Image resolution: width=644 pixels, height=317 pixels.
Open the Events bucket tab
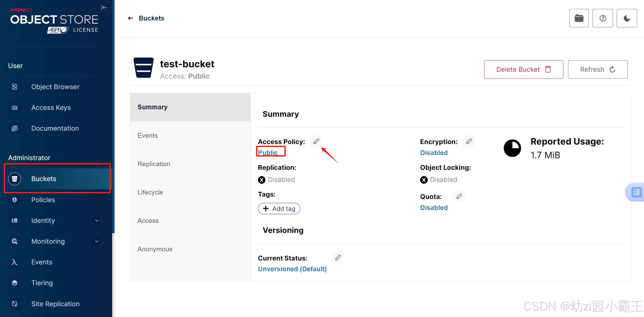(x=190, y=136)
